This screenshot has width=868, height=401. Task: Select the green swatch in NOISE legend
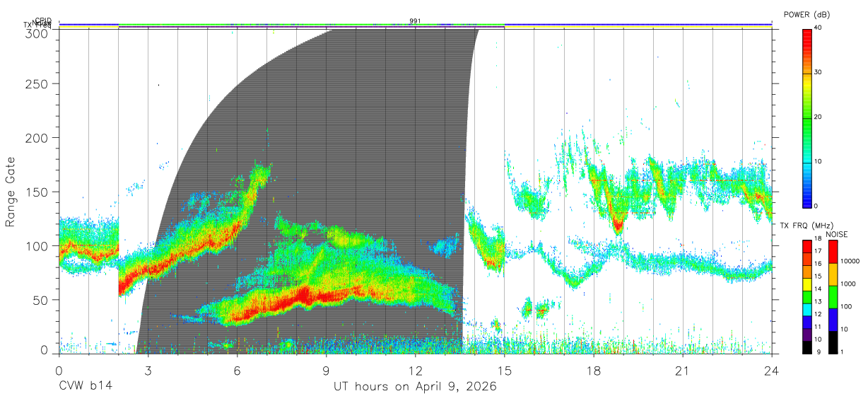pyautogui.click(x=832, y=297)
